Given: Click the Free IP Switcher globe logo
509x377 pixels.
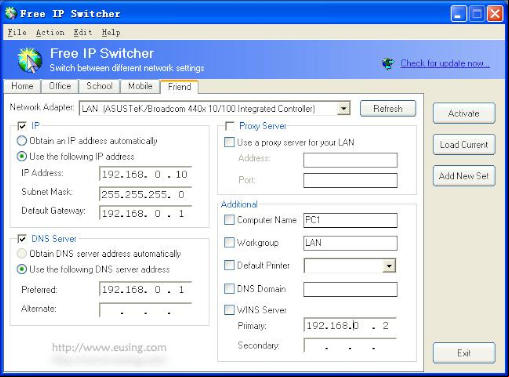Looking at the screenshot, I should coord(30,60).
